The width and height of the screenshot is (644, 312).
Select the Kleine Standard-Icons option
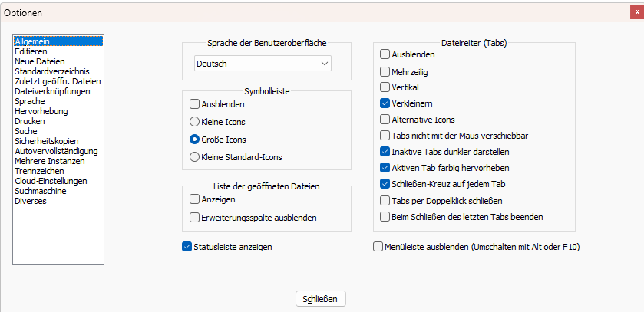click(194, 156)
